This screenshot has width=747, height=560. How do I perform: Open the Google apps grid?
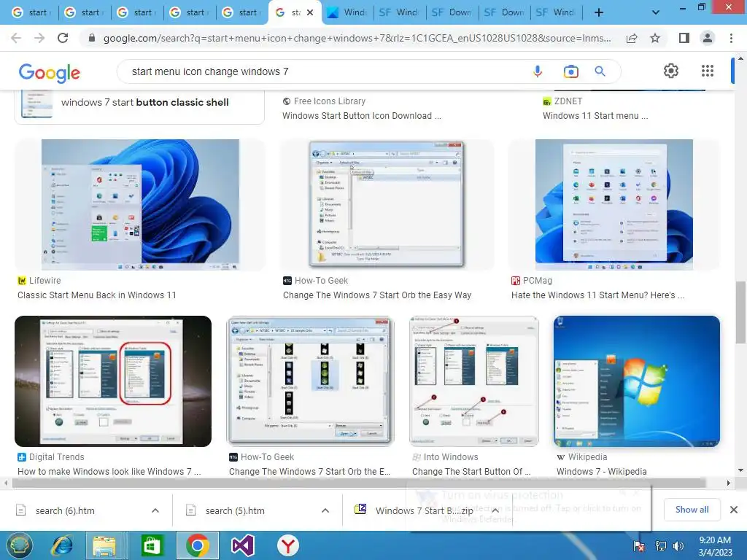pyautogui.click(x=708, y=71)
